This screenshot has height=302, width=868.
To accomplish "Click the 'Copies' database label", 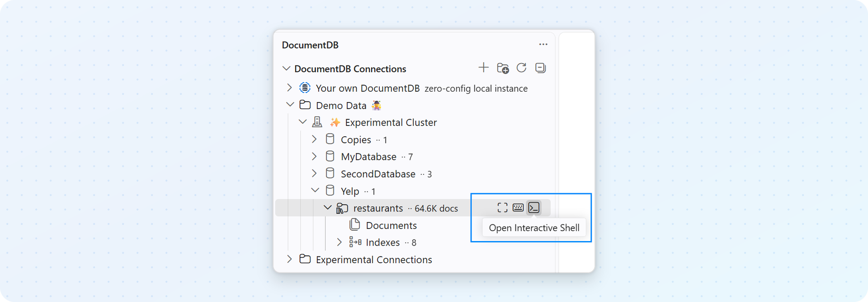I will [356, 140].
